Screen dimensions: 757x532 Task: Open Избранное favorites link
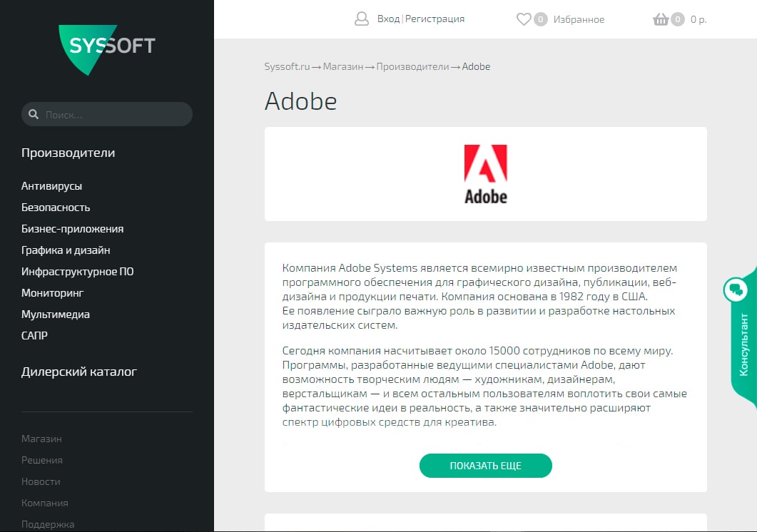(x=579, y=19)
